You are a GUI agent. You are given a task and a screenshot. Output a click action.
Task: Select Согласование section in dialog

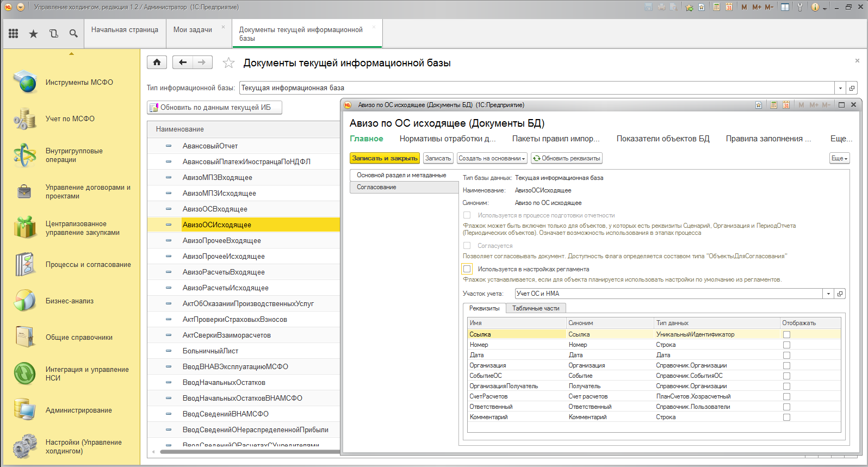[404, 187]
